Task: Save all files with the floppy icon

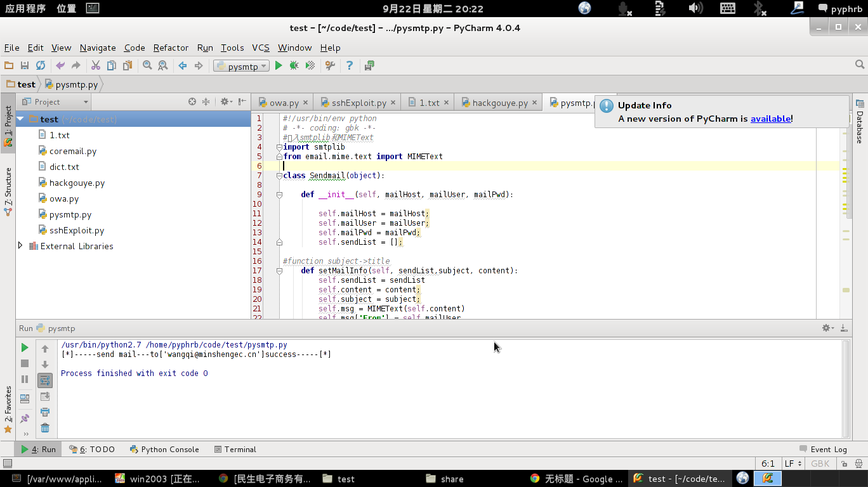Action: tap(25, 65)
